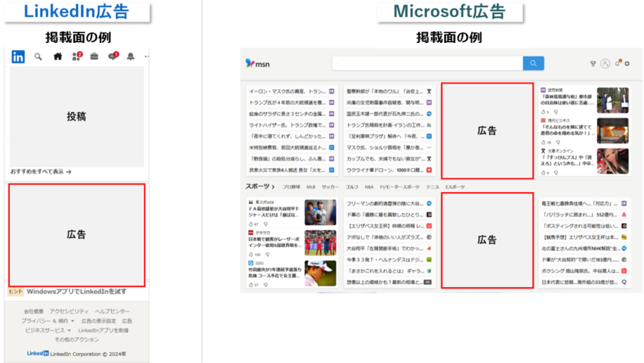Select the ゴルフ sports tab
This screenshot has width=644, height=363.
click(x=352, y=186)
